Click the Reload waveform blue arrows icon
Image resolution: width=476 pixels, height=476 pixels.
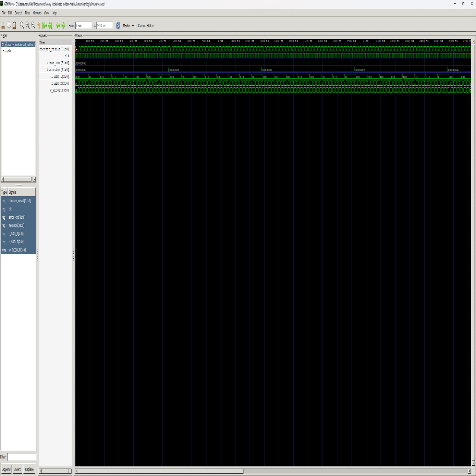coord(118,25)
